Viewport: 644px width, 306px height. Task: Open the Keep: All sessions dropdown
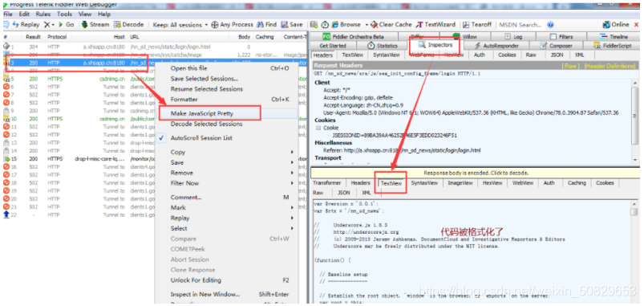(180, 25)
